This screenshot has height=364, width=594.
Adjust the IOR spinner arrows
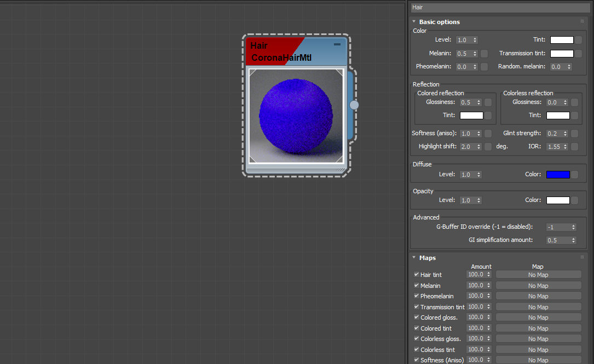coord(565,147)
